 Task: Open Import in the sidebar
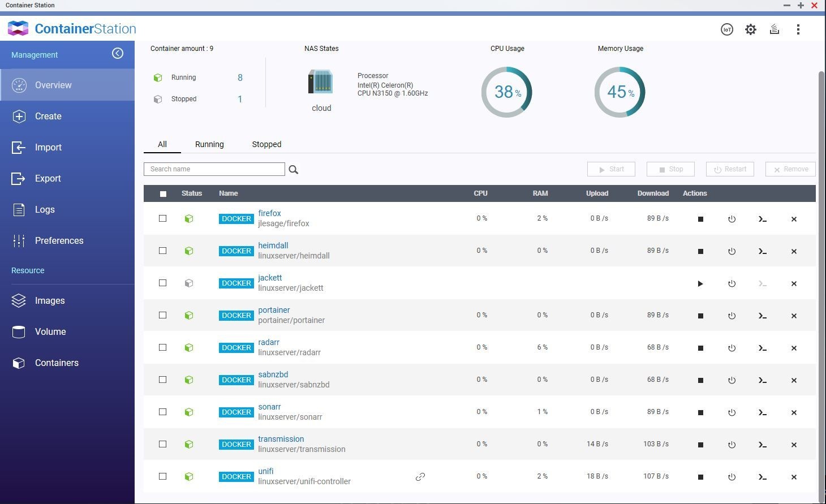click(x=67, y=147)
